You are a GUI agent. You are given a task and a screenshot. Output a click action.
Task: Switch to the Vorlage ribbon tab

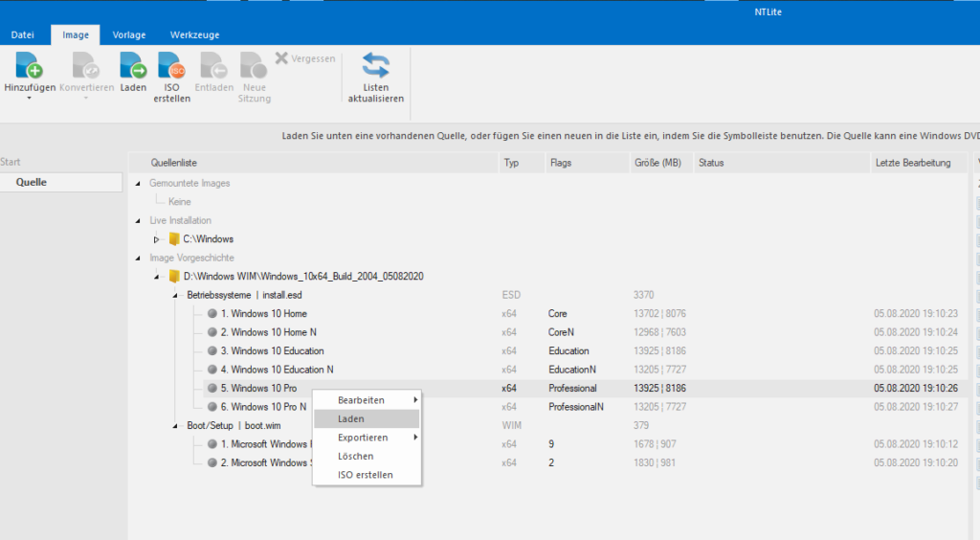click(x=129, y=35)
